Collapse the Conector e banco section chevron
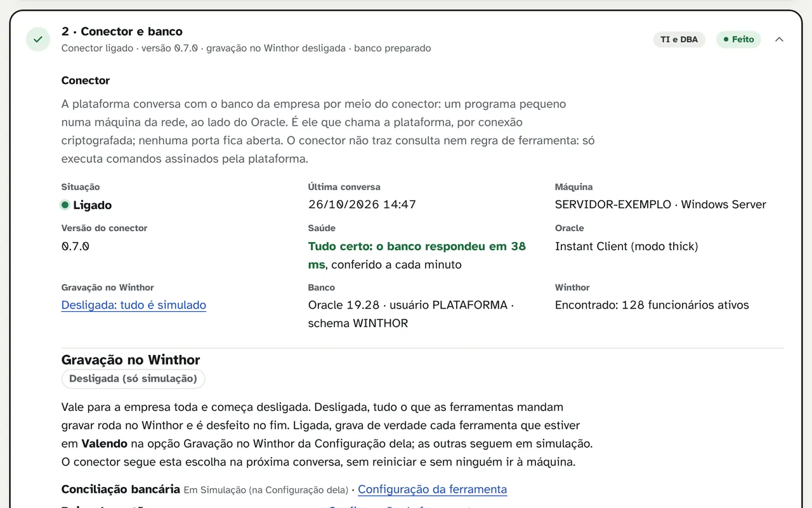 point(779,39)
